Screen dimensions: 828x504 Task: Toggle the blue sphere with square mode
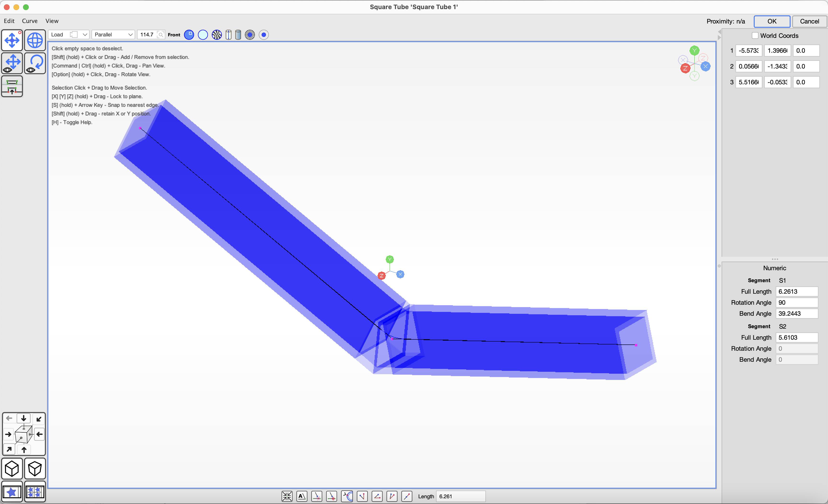pos(189,34)
